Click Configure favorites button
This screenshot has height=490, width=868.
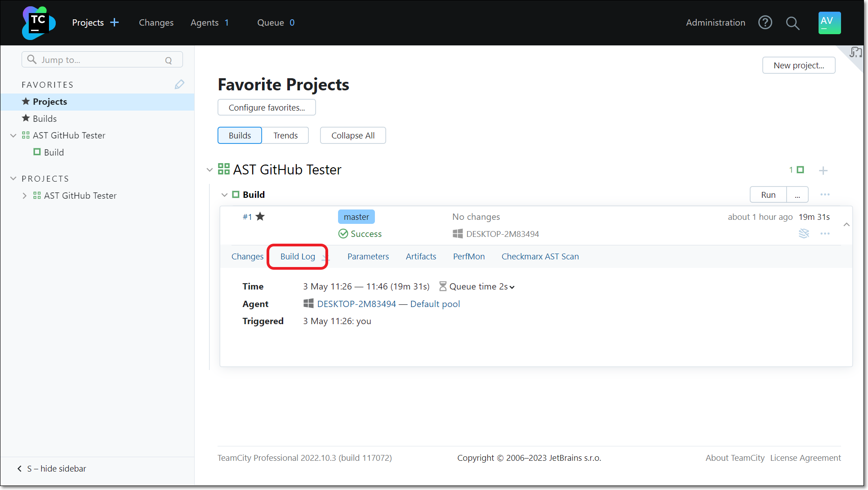coord(267,107)
